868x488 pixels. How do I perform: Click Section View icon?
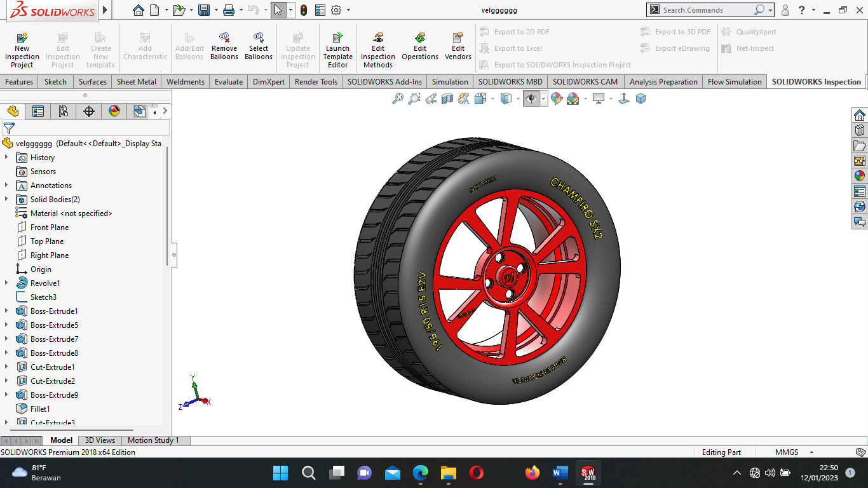(447, 98)
